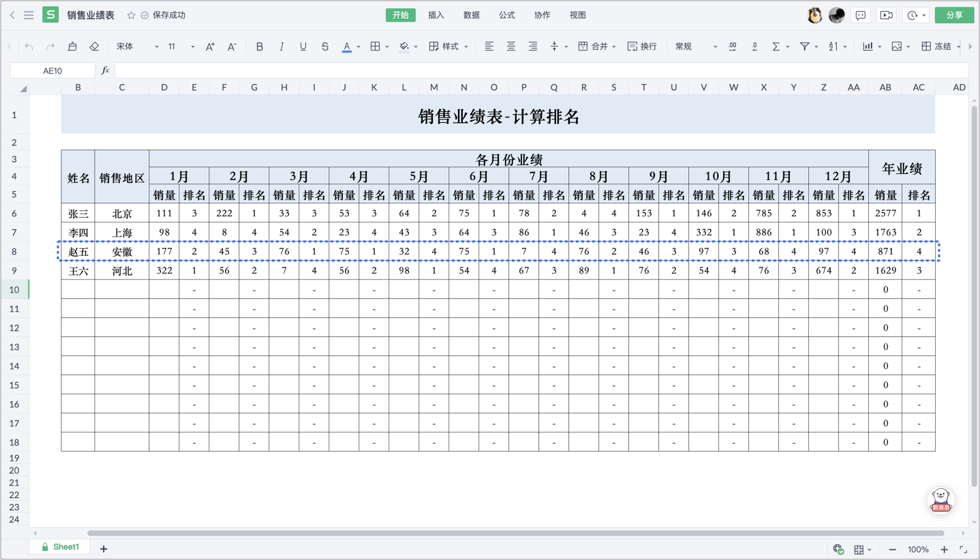Click the fullscreen expand icon

click(x=964, y=549)
